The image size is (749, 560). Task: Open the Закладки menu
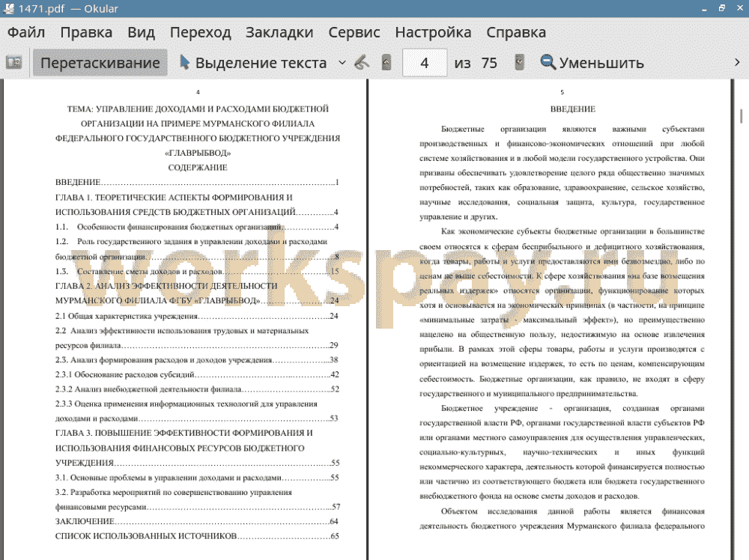click(x=279, y=32)
